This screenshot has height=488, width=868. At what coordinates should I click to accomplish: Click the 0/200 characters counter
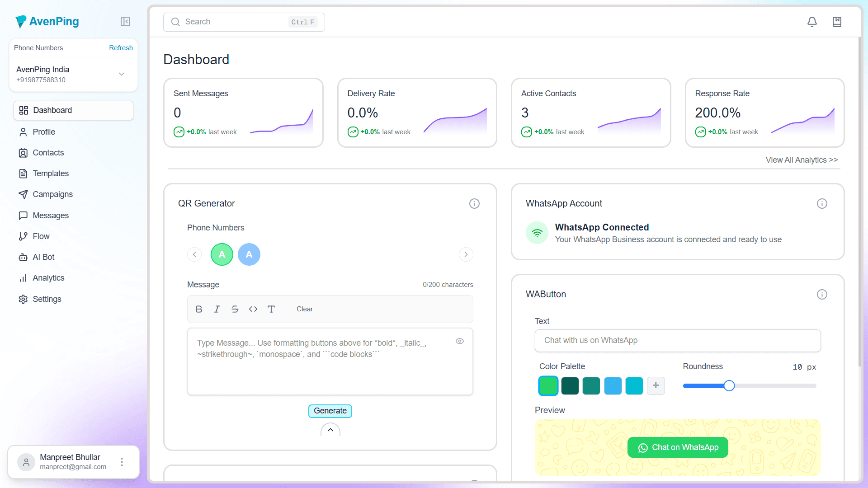pos(448,285)
